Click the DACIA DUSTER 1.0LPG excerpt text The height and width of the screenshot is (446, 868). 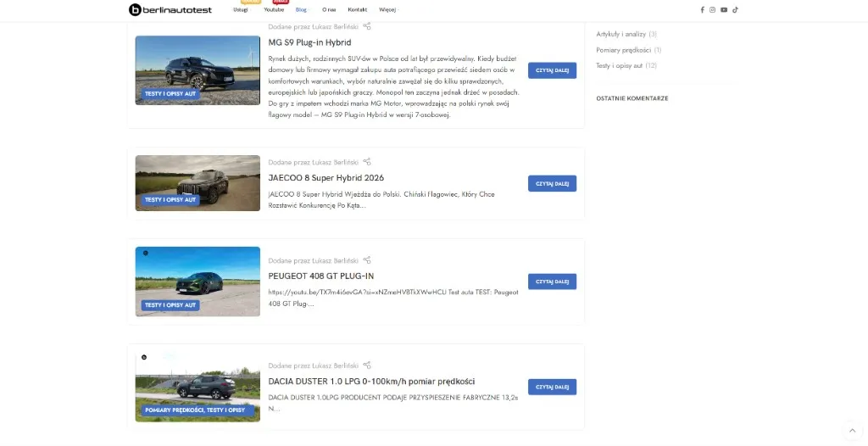[393, 403]
